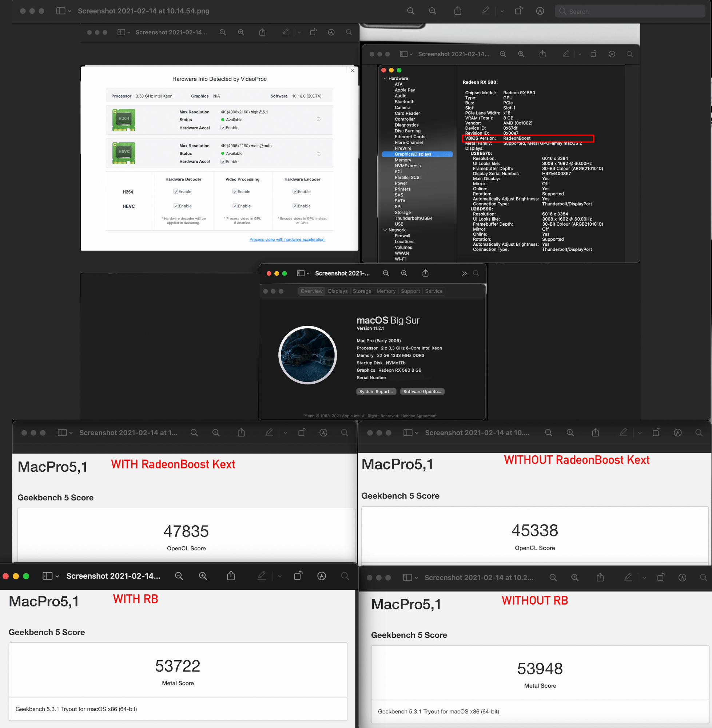
Task: Toggle HEVC Hardware Decoder Enable checkbox
Action: coord(176,206)
